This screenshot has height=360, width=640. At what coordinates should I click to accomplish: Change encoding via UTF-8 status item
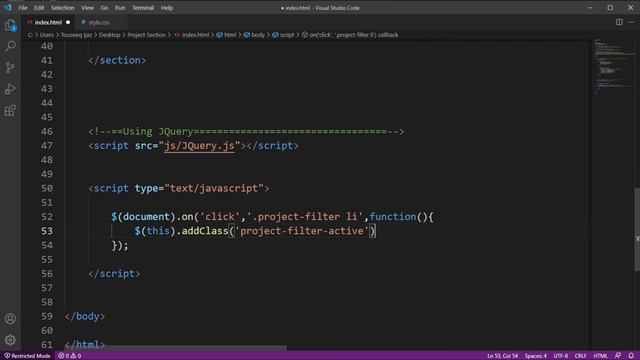coord(561,356)
